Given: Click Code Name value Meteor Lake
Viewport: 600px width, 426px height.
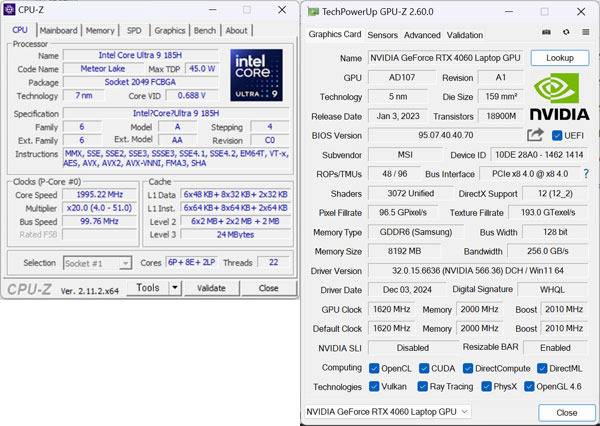Looking at the screenshot, I should (102, 69).
